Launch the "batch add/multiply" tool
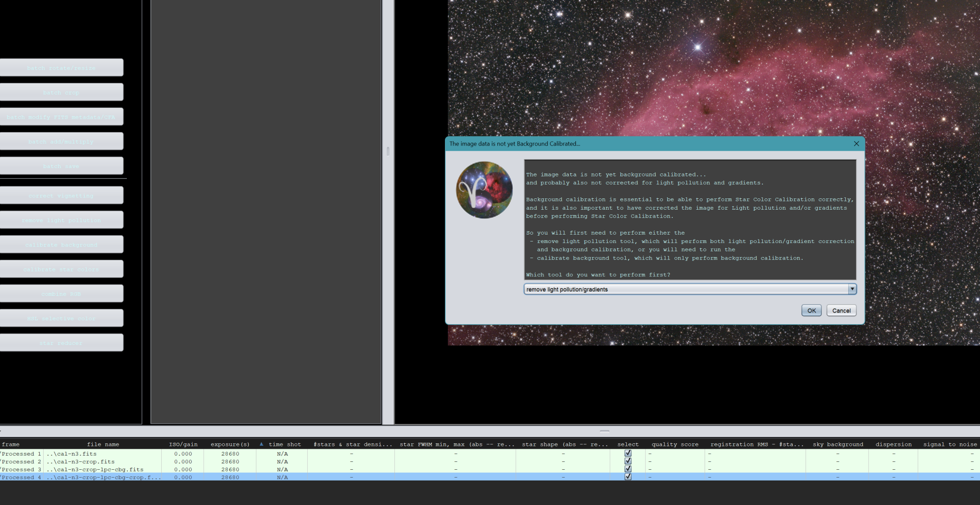This screenshot has width=980, height=505. coord(62,141)
